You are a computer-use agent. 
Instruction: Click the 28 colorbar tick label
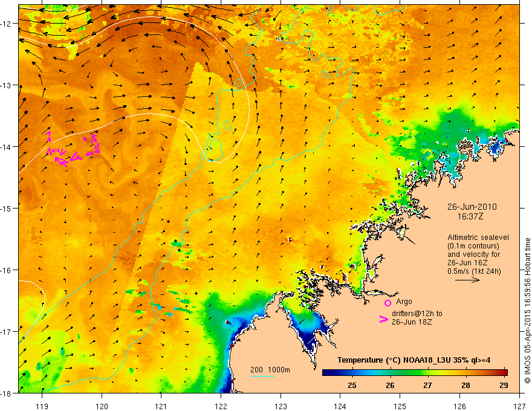pyautogui.click(x=465, y=385)
